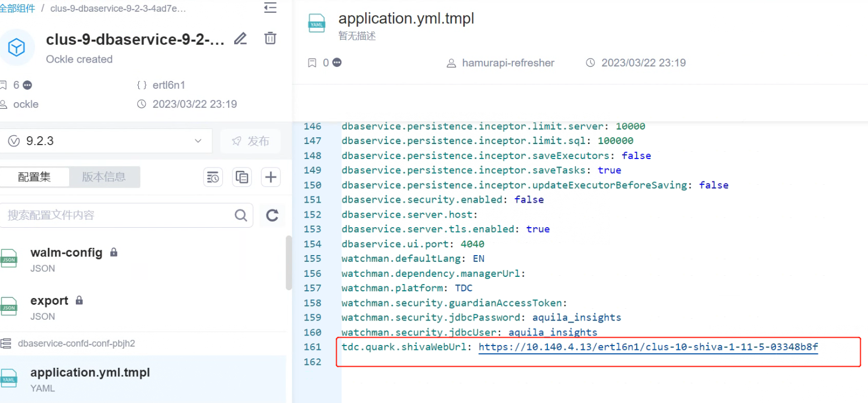Open the config history list icon
This screenshot has height=403, width=868.
(x=214, y=177)
